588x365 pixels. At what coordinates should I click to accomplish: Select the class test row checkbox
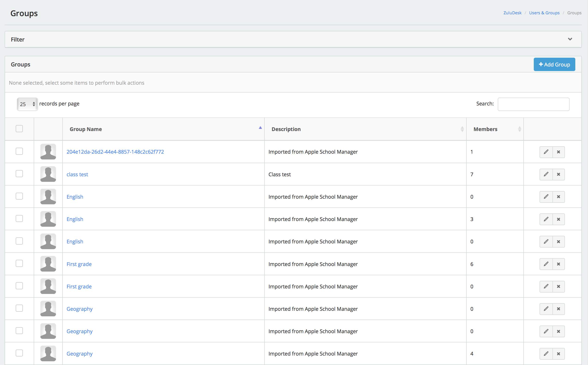19,174
